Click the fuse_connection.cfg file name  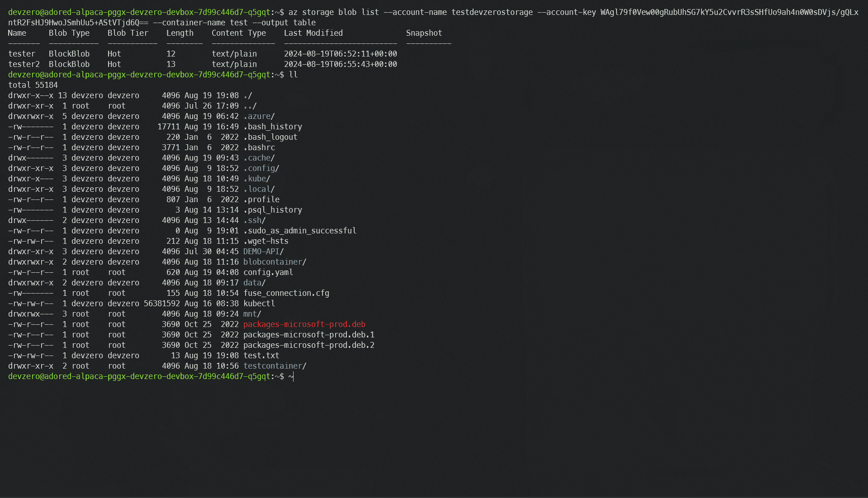pos(286,293)
